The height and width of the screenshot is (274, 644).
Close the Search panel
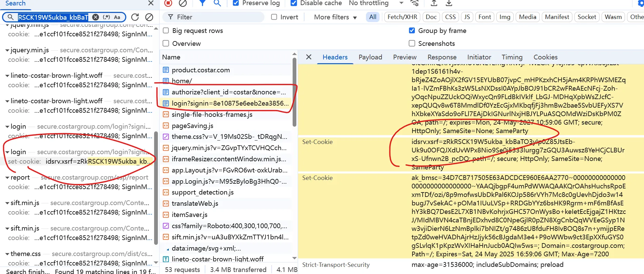pyautogui.click(x=151, y=3)
